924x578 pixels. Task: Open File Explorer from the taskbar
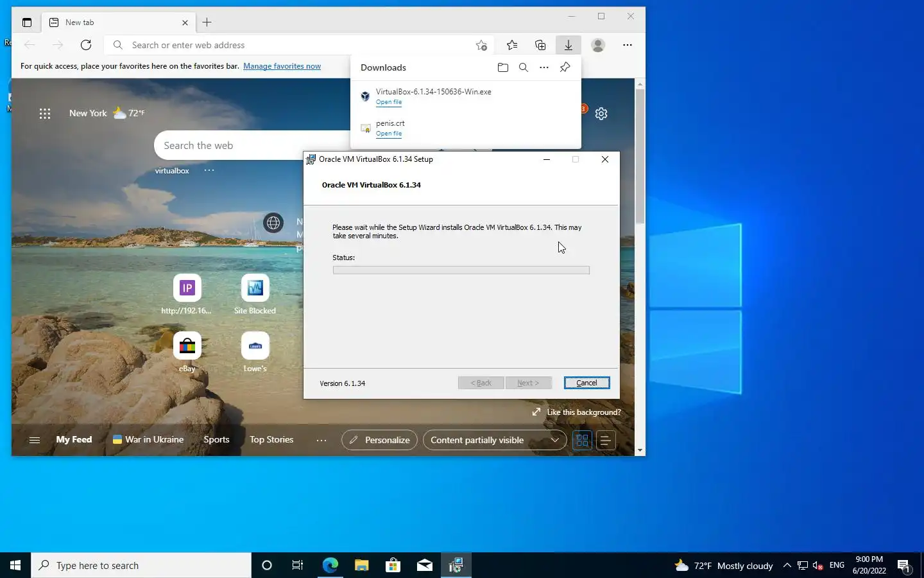pos(362,565)
